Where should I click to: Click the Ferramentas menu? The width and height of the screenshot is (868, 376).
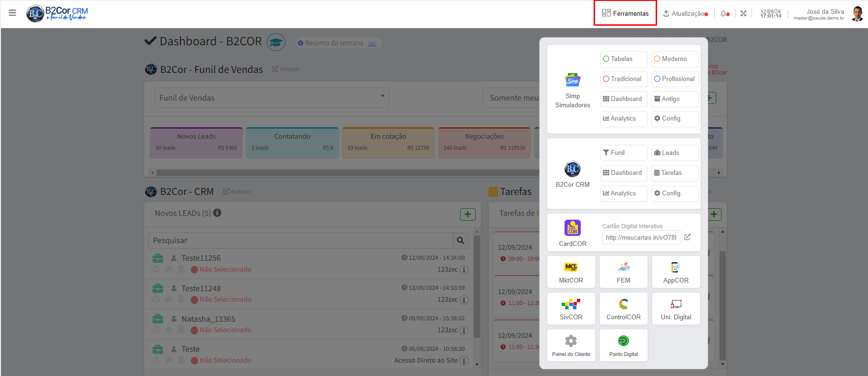coord(625,13)
